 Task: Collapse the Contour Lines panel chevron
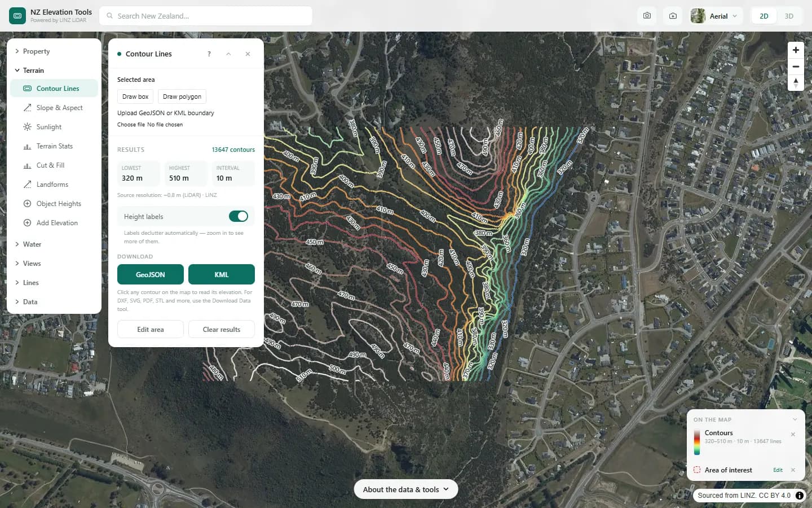(x=228, y=54)
